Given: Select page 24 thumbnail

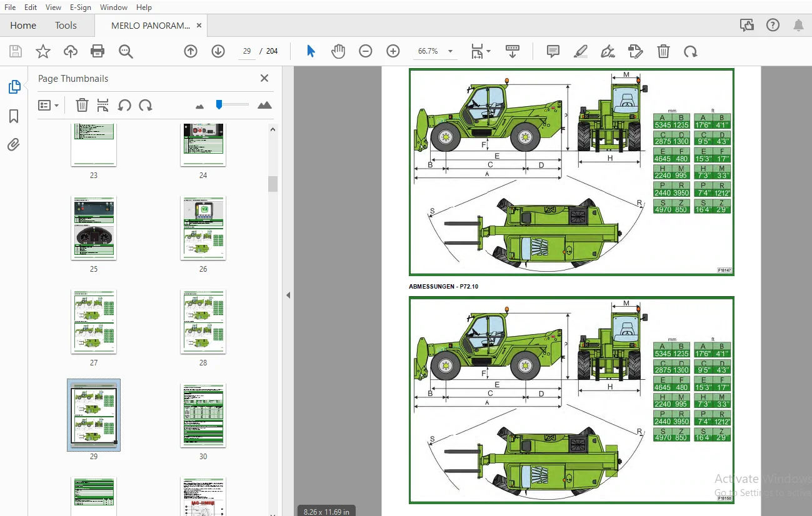Looking at the screenshot, I should pos(203,144).
